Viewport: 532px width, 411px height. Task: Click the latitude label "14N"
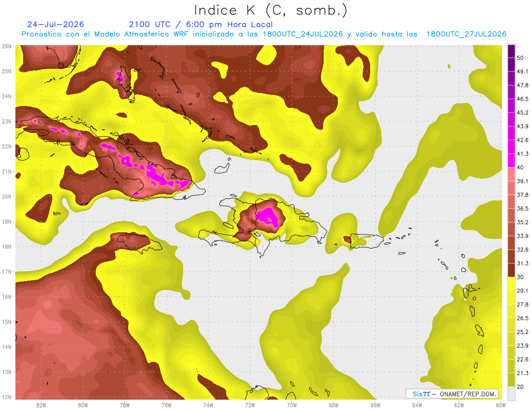(7, 347)
